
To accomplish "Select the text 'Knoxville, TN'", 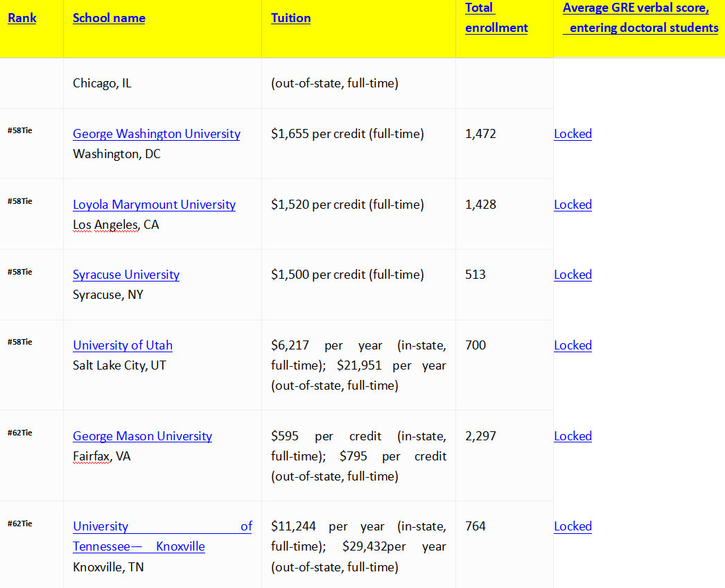I will pyautogui.click(x=108, y=567).
